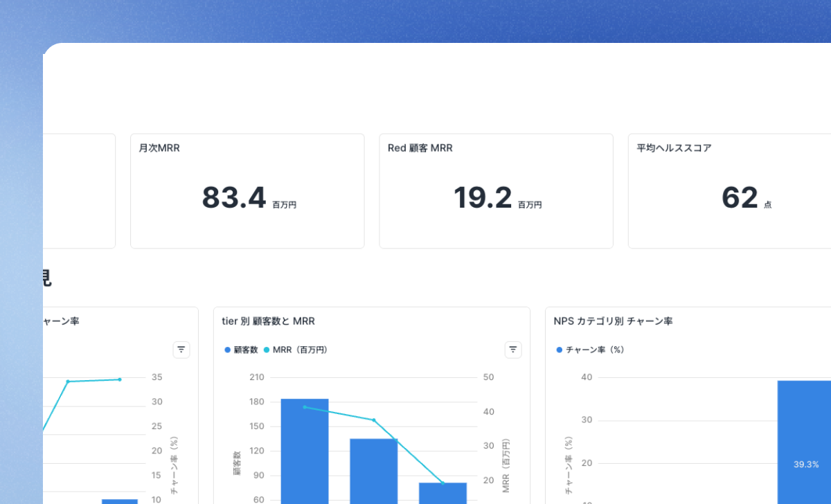831x504 pixels.
Task: Click the shortest visible tier chart bar
Action: (x=443, y=493)
